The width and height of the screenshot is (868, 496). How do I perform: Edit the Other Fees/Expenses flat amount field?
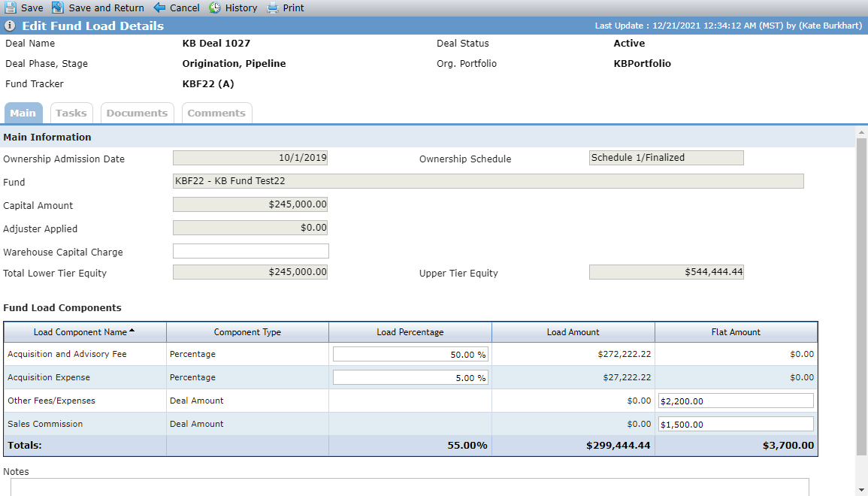pyautogui.click(x=736, y=401)
